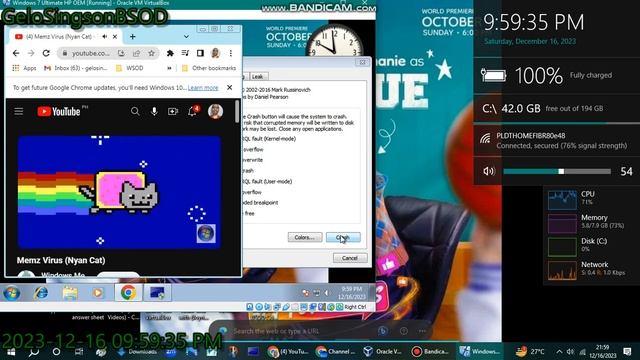Expand hidden tray icons chevron on host taskbar

coord(559,351)
